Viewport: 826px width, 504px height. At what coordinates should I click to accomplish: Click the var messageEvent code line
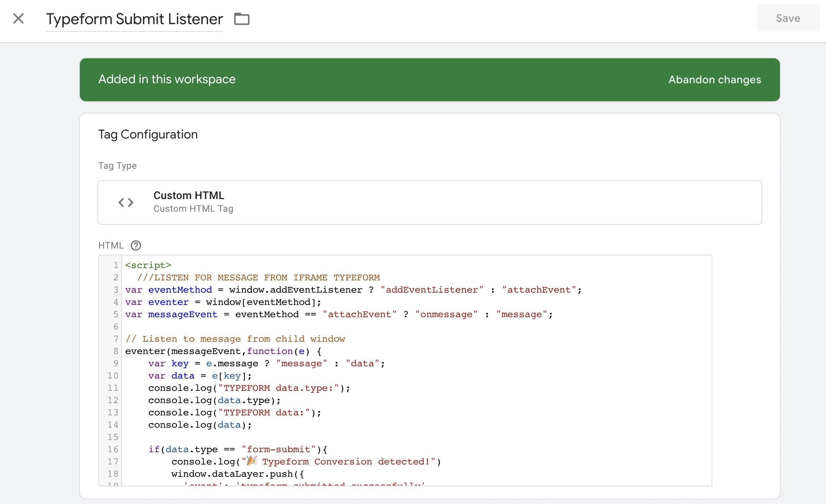click(339, 314)
